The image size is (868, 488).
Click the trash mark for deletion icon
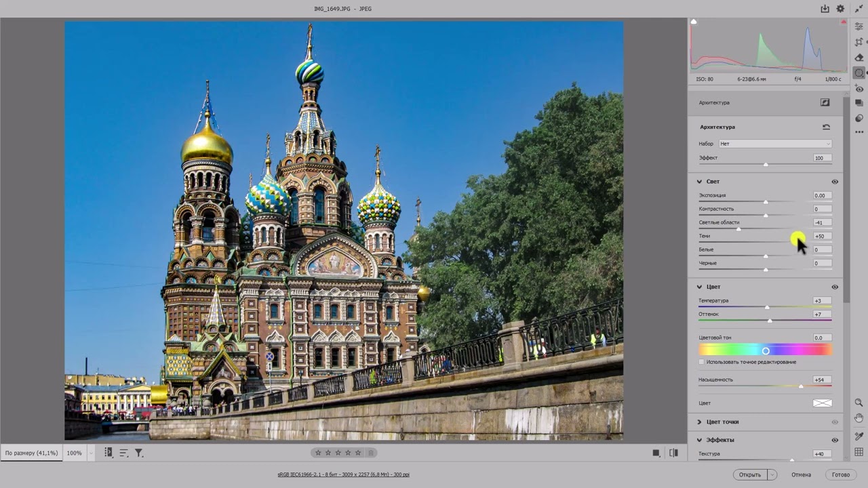[371, 453]
